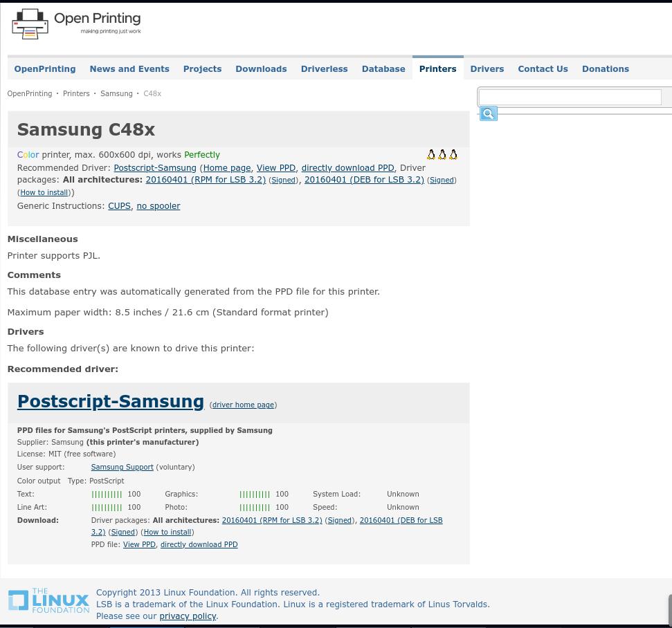Click the 'License: MIT (free software)' text
This screenshot has height=628, width=672.
click(x=66, y=454)
